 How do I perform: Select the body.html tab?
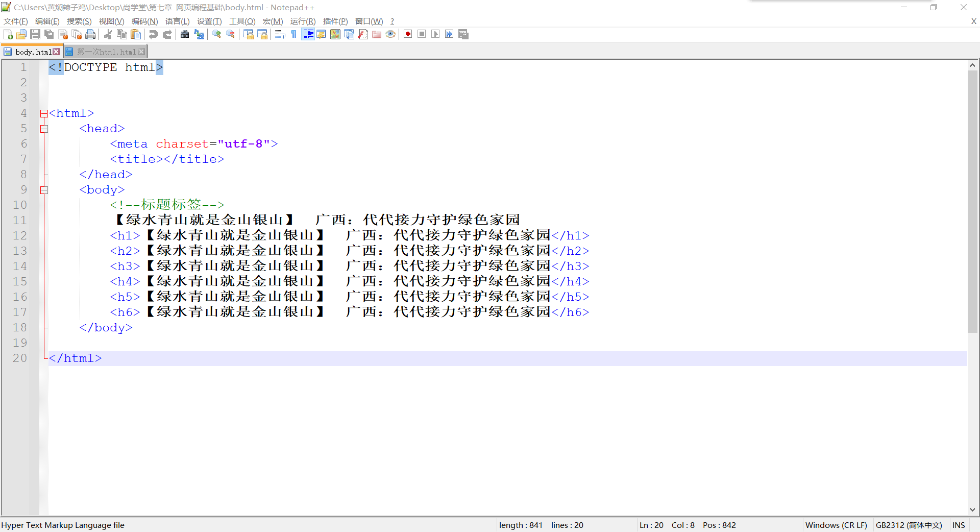coord(33,52)
